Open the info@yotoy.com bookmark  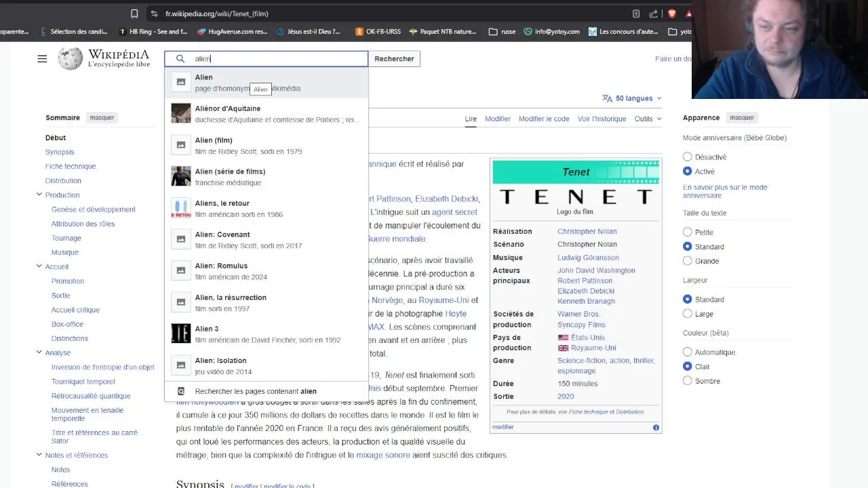click(552, 31)
